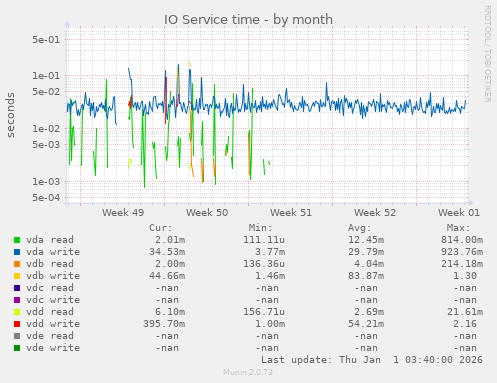
Task: Click vda read max value 814.00m
Action: pyautogui.click(x=462, y=240)
